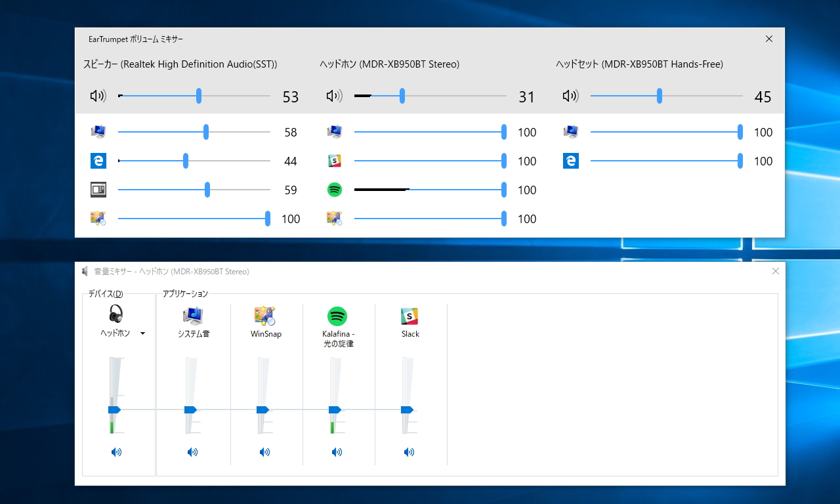Close the EarTrumpet volume mixer window

pyautogui.click(x=769, y=39)
